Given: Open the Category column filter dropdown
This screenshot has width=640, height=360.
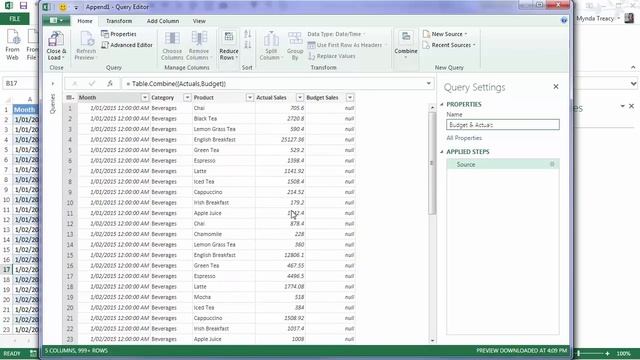Looking at the screenshot, I should point(187,98).
